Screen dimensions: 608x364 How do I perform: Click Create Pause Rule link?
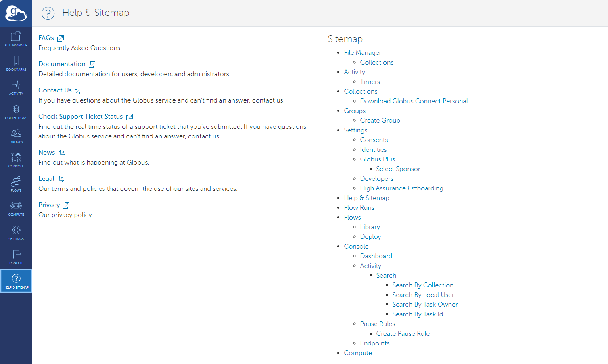click(403, 333)
